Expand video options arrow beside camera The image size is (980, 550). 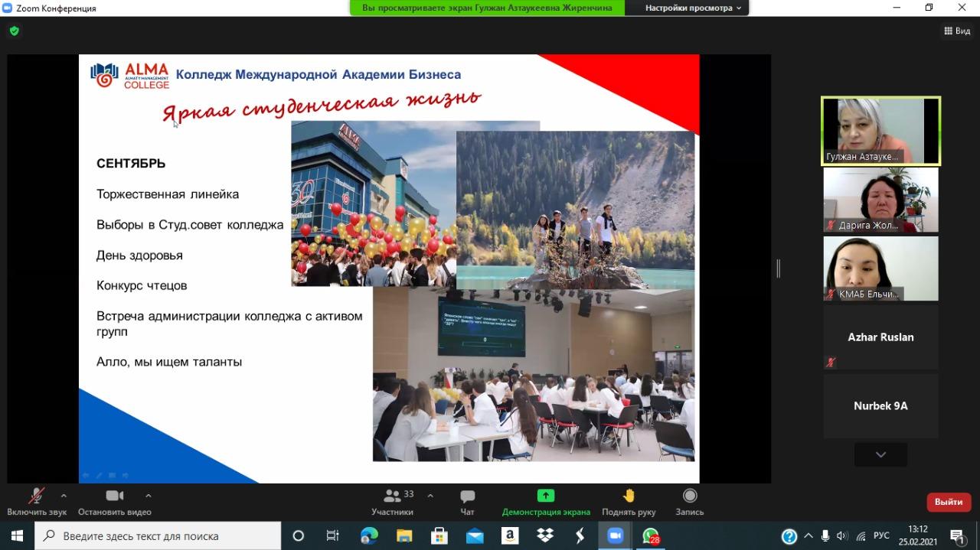148,496
